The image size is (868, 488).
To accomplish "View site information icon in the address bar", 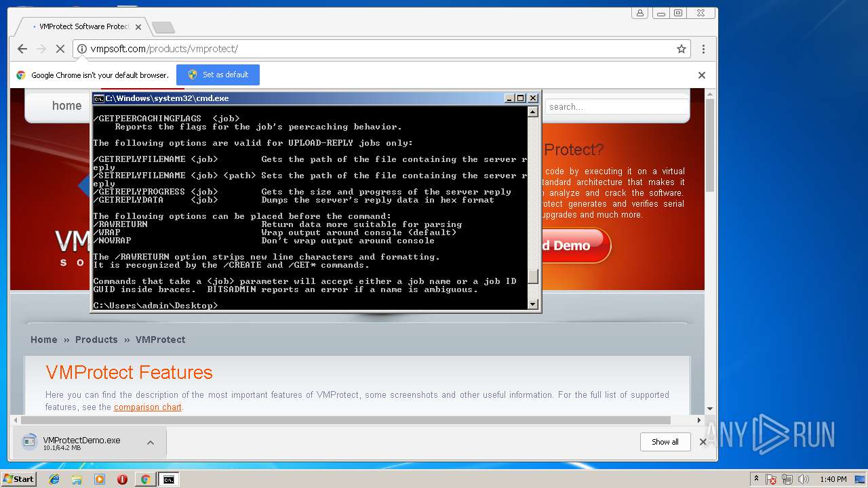I will [82, 49].
